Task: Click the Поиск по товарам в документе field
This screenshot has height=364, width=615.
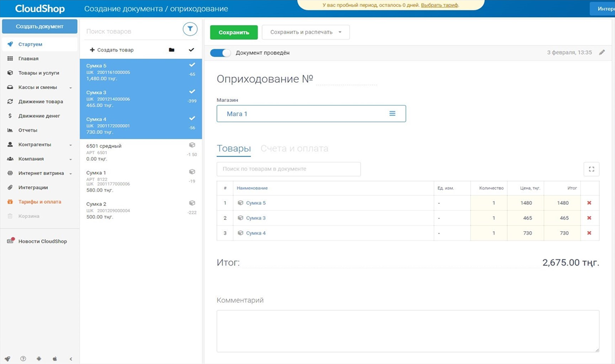Action: pos(288,169)
